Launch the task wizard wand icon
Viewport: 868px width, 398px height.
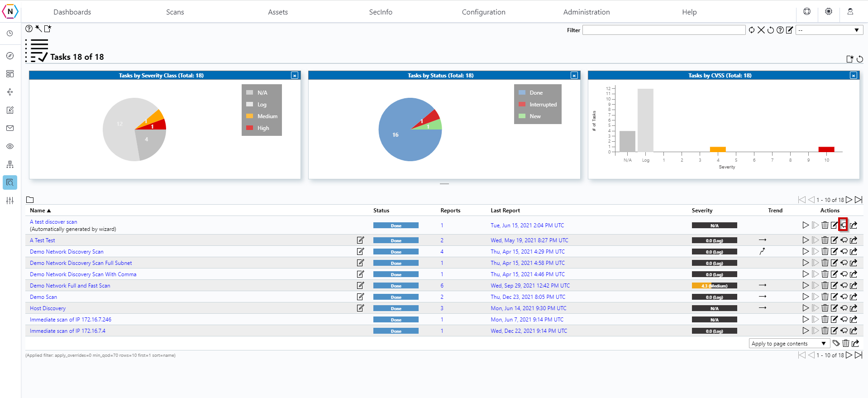[x=38, y=29]
